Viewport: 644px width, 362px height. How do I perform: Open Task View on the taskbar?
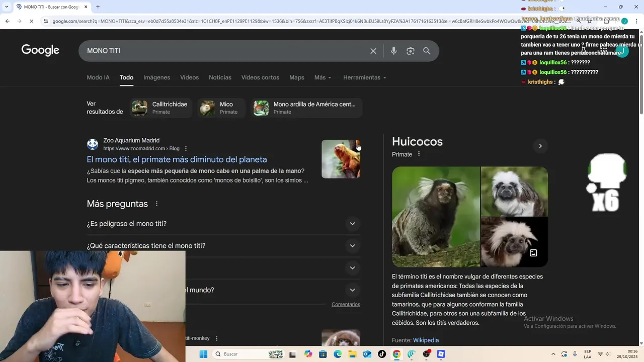coord(292,354)
